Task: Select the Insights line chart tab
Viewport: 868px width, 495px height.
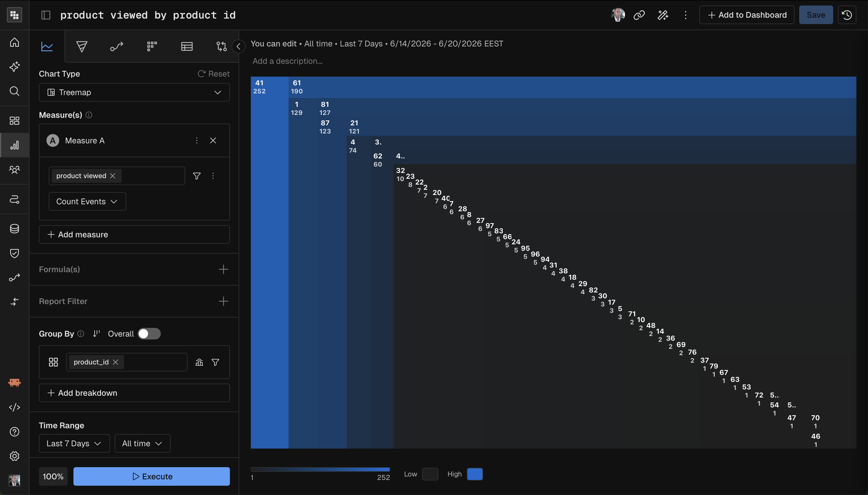Action: click(x=47, y=46)
